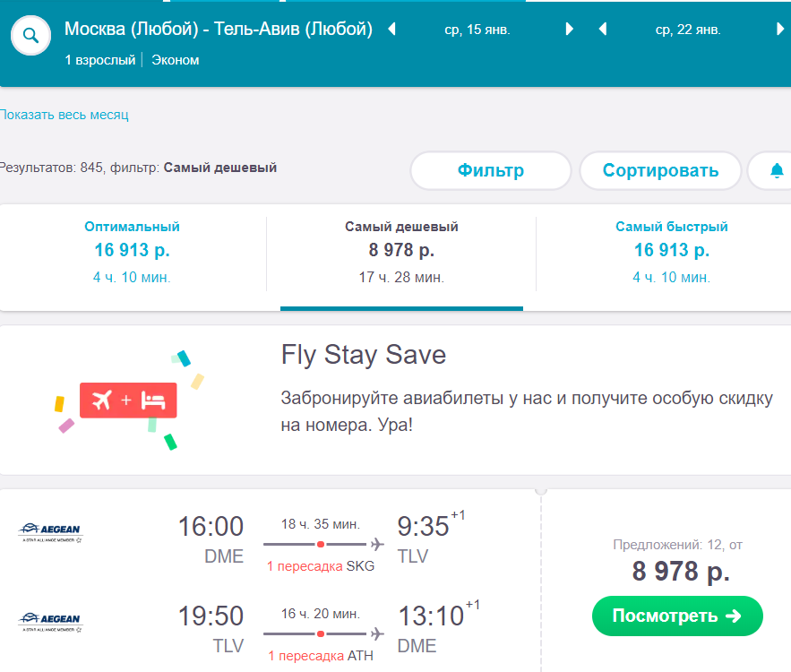Image resolution: width=791 pixels, height=672 pixels.
Task: Click the green Посмотреть button
Action: (x=677, y=616)
